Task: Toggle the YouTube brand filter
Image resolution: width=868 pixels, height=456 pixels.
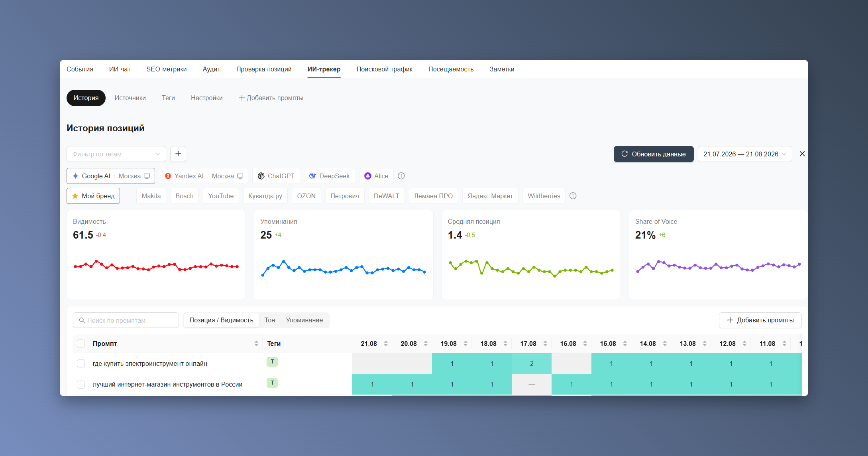Action: pos(221,196)
